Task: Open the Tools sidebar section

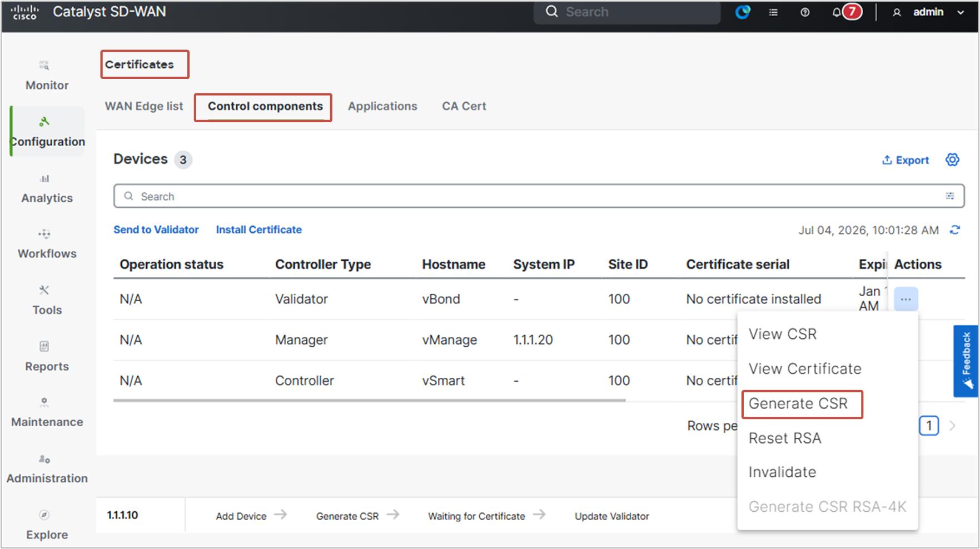Action: [47, 301]
